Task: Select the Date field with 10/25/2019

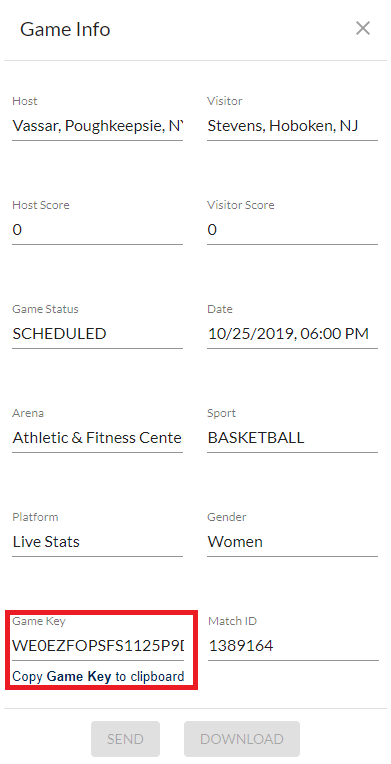Action: pyautogui.click(x=292, y=334)
